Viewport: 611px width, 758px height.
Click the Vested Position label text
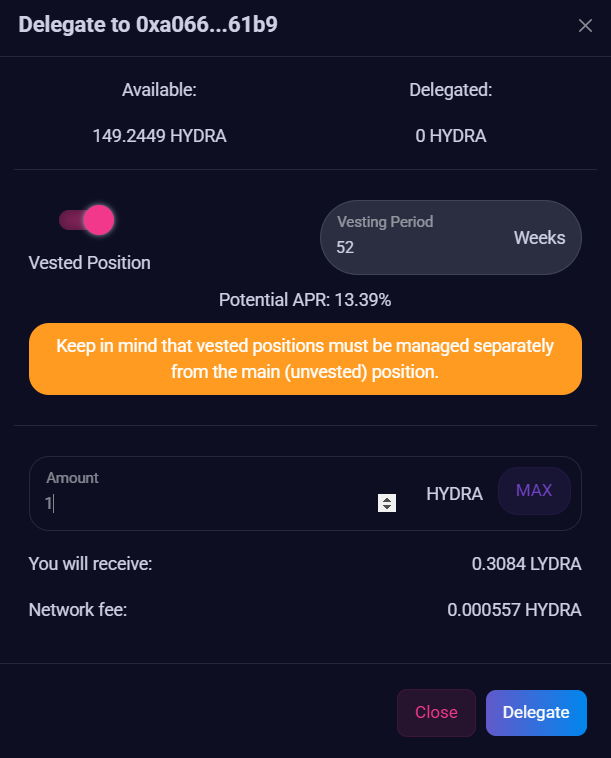(x=90, y=263)
